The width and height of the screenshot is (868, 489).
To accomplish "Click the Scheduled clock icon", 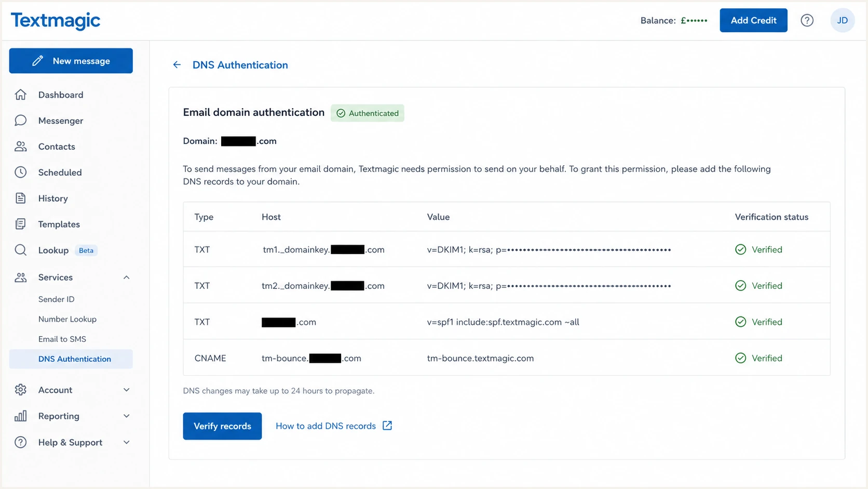I will pyautogui.click(x=21, y=173).
